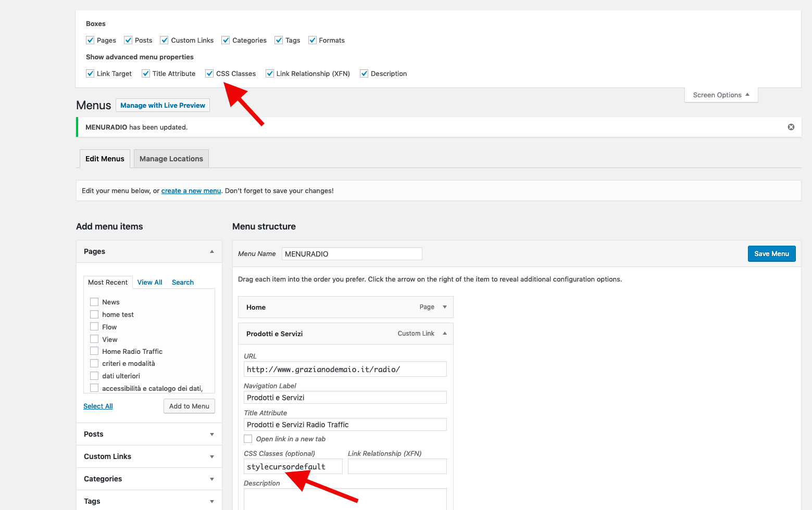Click the Select All link
812x510 pixels.
98,406
